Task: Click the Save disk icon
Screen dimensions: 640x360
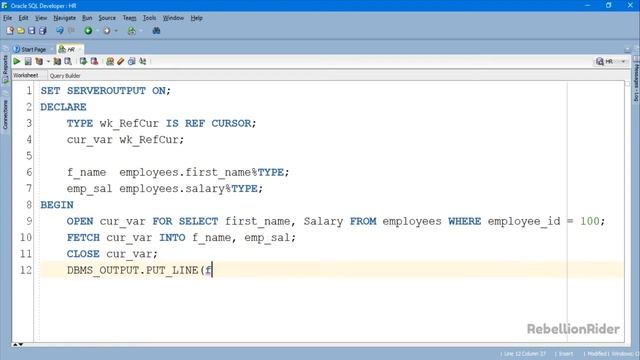Action: coord(31,31)
